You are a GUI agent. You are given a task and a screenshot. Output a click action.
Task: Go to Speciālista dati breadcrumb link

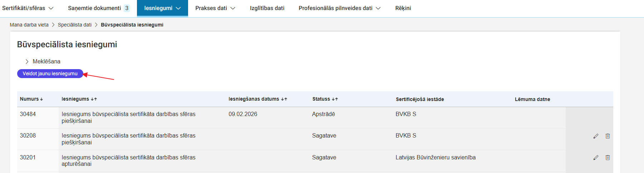point(75,25)
